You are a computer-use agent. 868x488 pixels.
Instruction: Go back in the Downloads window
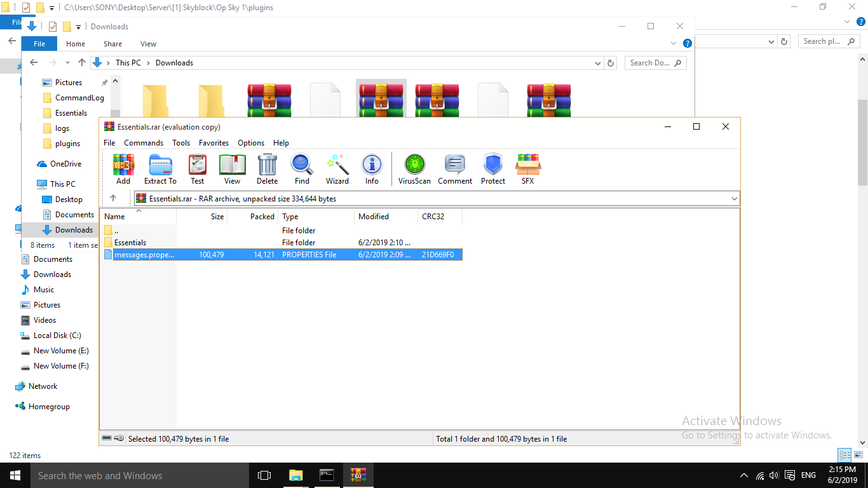pyautogui.click(x=34, y=63)
